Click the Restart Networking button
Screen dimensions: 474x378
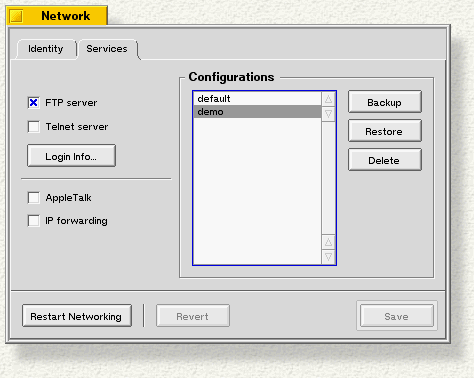click(77, 316)
